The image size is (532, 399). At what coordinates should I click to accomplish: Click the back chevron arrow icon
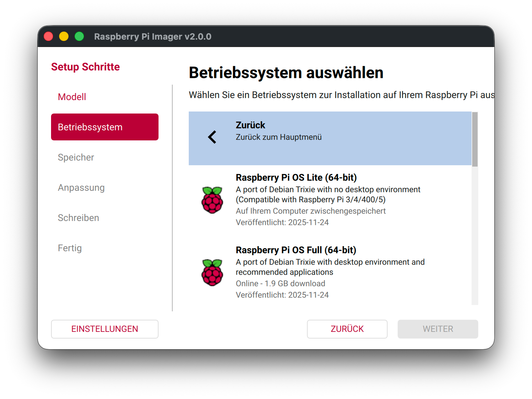pos(212,137)
